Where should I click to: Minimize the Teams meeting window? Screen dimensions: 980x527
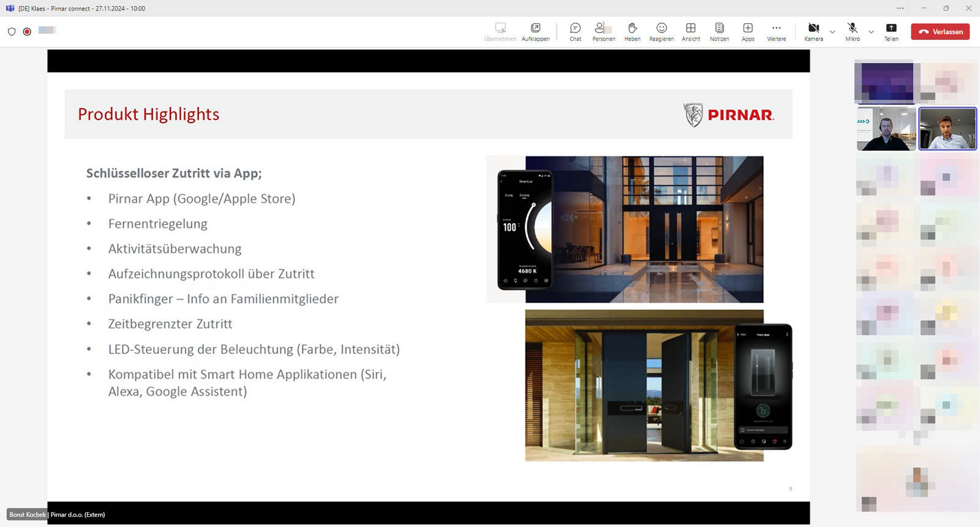coord(923,8)
